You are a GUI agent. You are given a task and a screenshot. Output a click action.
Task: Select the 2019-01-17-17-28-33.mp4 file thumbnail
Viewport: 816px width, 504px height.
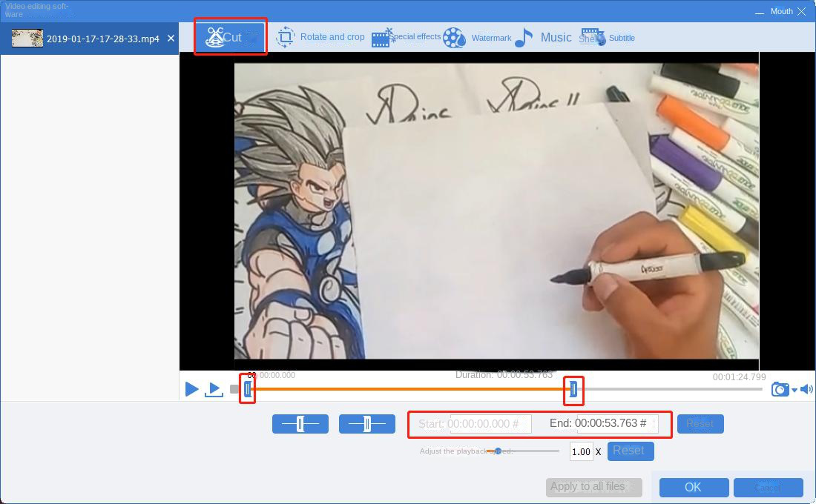[x=27, y=39]
